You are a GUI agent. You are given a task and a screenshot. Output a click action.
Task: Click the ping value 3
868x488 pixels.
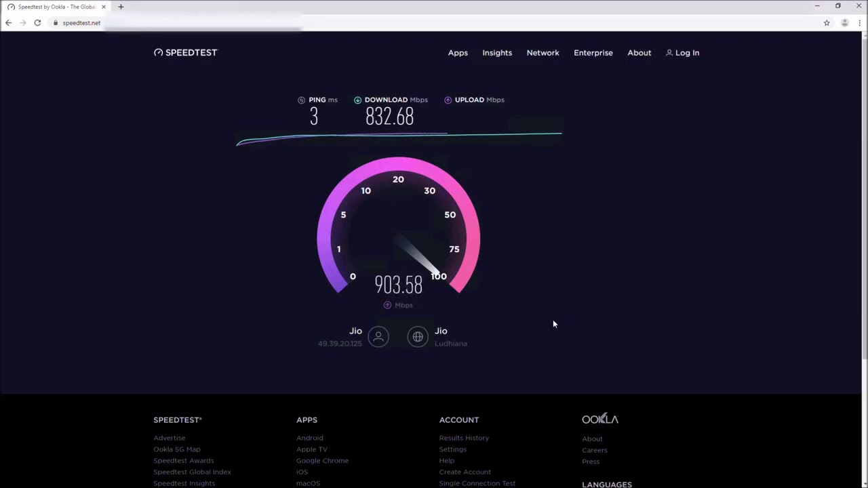pyautogui.click(x=313, y=117)
